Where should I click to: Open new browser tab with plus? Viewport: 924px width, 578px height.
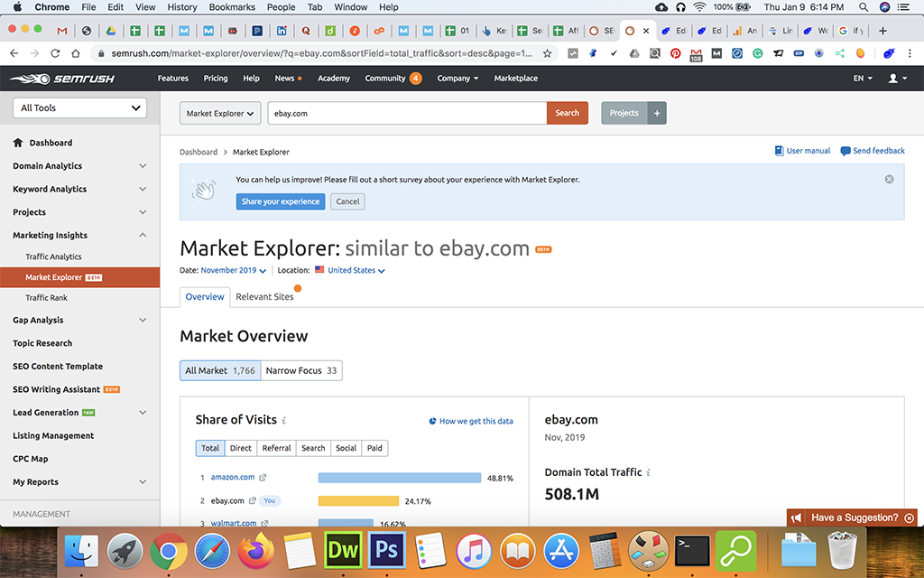click(x=882, y=31)
